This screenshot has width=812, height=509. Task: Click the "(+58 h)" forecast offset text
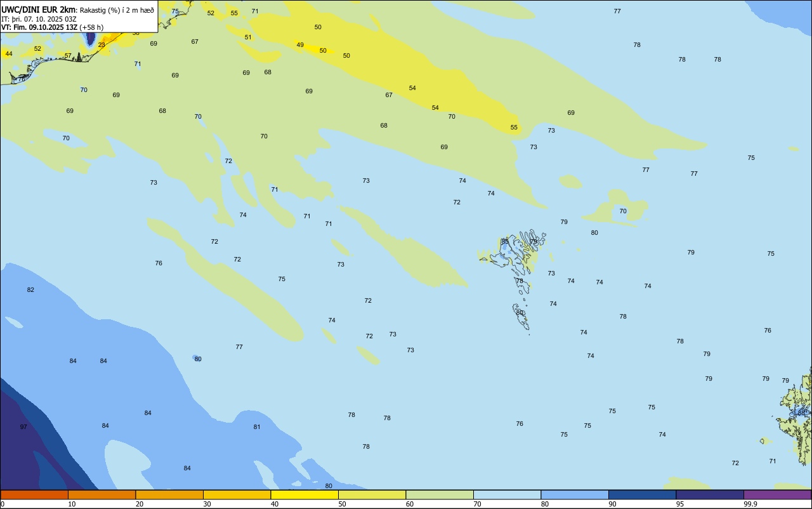tap(91, 27)
